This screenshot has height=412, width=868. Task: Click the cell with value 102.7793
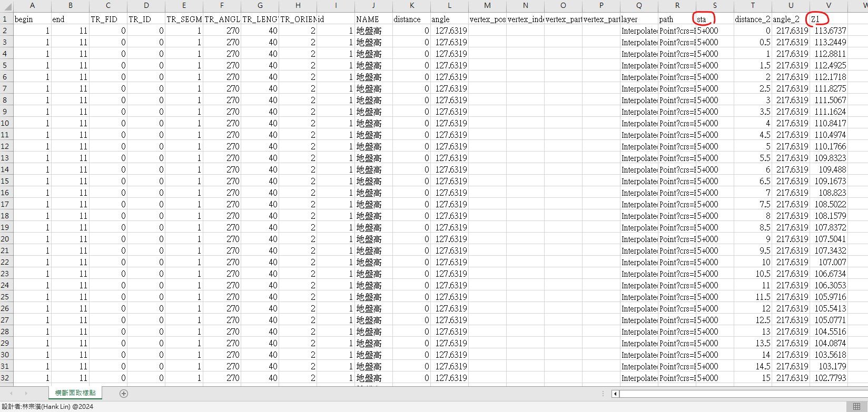click(828, 378)
